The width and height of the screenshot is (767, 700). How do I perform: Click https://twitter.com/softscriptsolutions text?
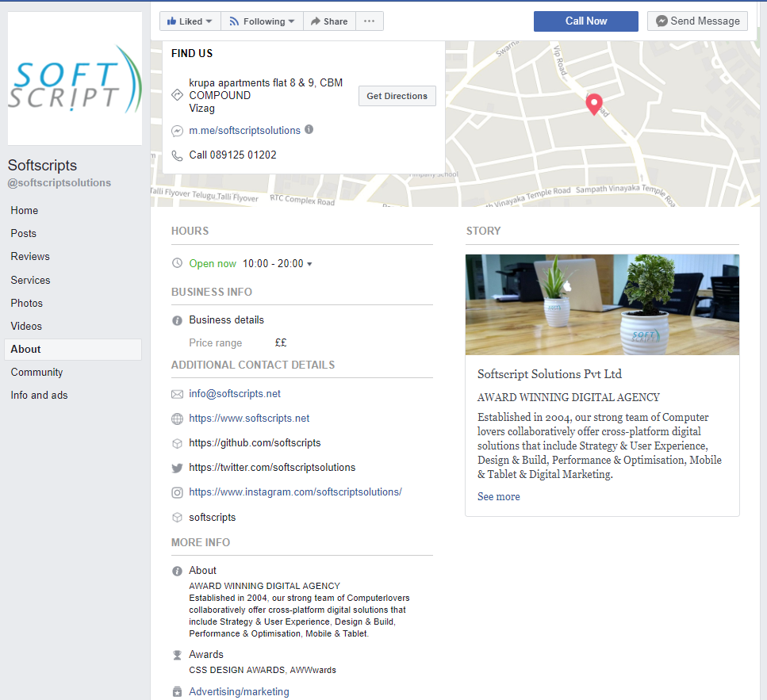[x=273, y=467]
